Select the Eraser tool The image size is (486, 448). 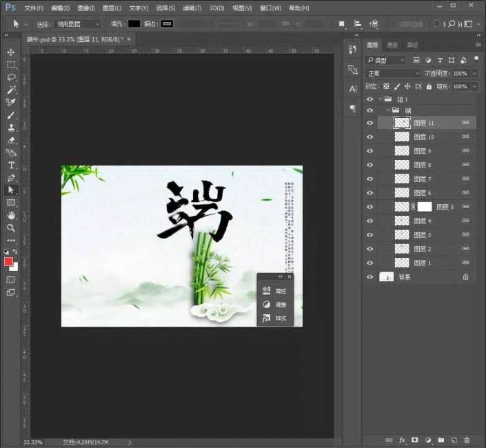pyautogui.click(x=11, y=140)
